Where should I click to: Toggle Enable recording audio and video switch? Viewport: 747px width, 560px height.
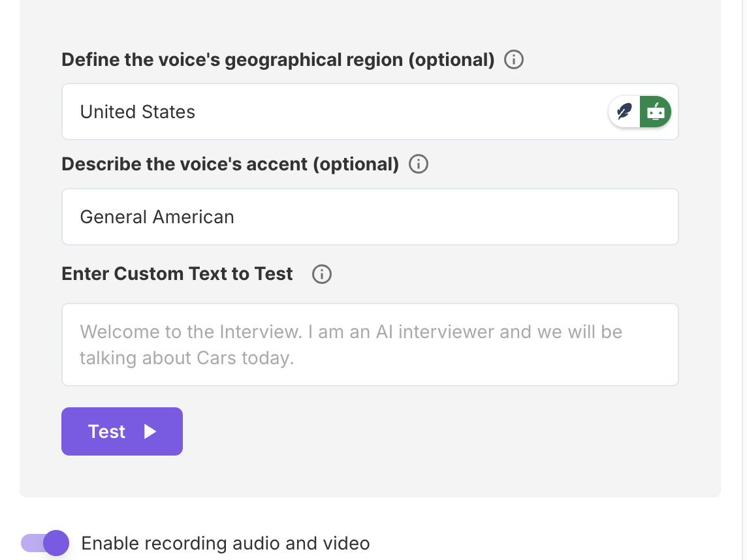coord(44,543)
